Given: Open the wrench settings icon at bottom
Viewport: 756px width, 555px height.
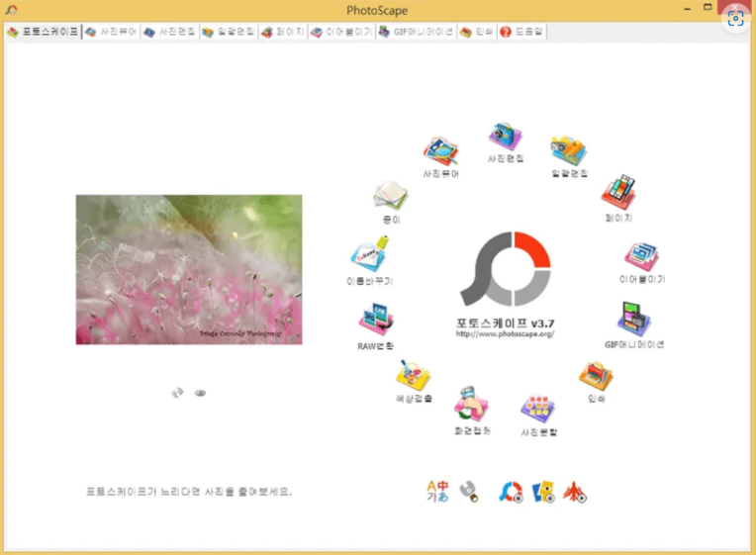Looking at the screenshot, I should (x=469, y=492).
